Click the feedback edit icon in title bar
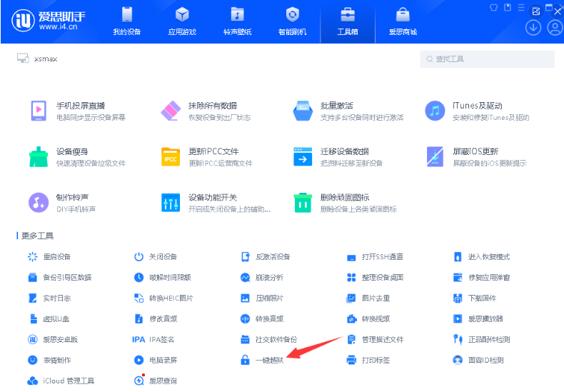 [x=536, y=11]
